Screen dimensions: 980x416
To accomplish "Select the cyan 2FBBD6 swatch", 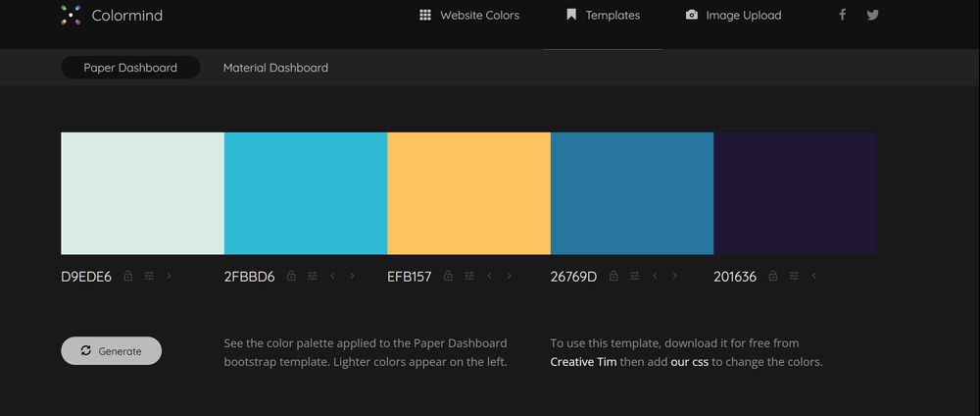I will (x=306, y=193).
